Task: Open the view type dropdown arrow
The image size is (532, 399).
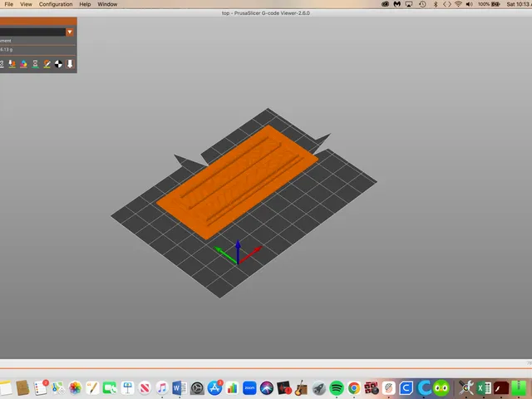Action: (70, 32)
